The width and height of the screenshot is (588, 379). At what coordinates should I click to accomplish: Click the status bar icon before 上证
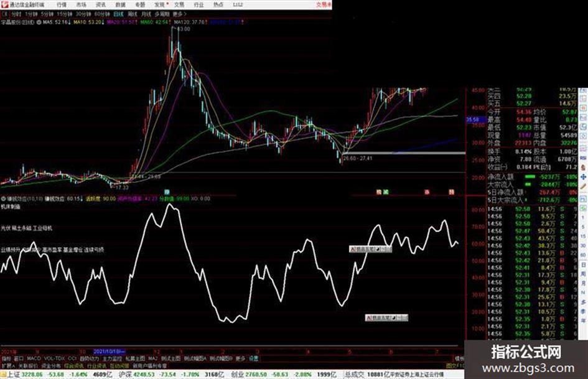pos(3,375)
